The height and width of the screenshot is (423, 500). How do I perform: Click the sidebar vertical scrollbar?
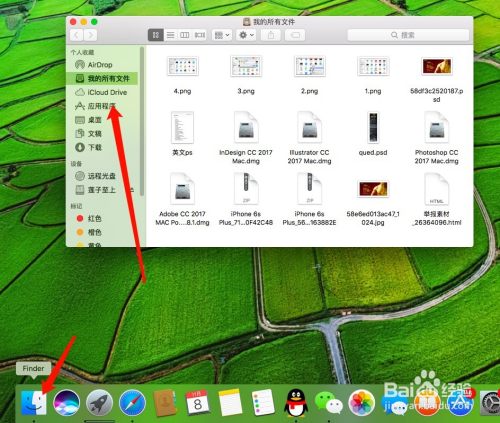tap(142, 122)
